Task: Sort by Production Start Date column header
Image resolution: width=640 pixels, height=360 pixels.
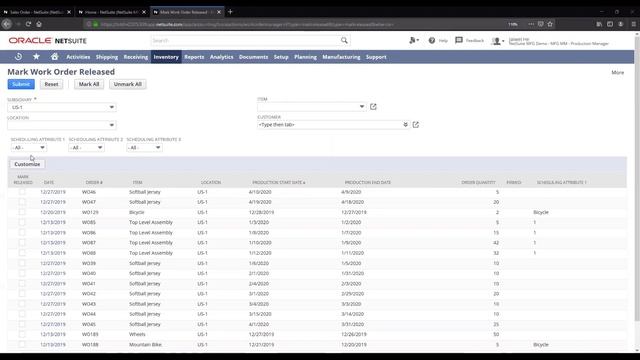Action: pos(279,182)
